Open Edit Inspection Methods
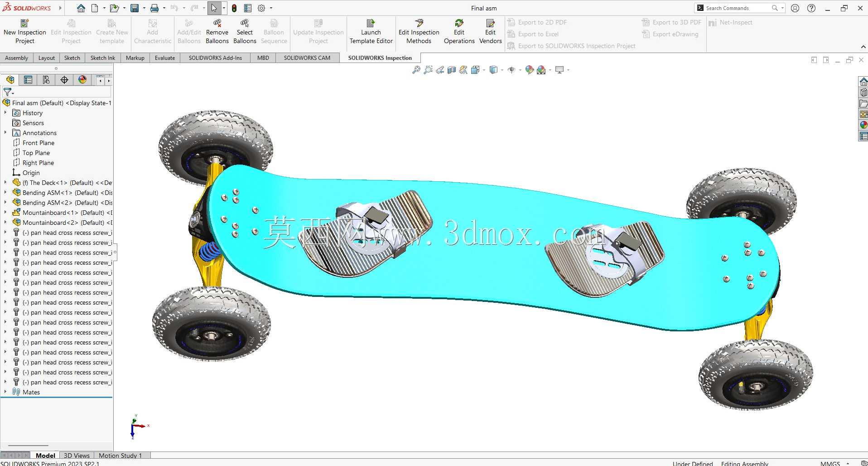Screen dimensions: 868x466 tap(419, 31)
